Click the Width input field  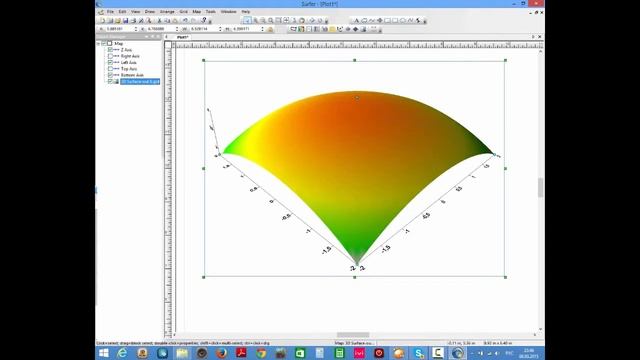204,29
